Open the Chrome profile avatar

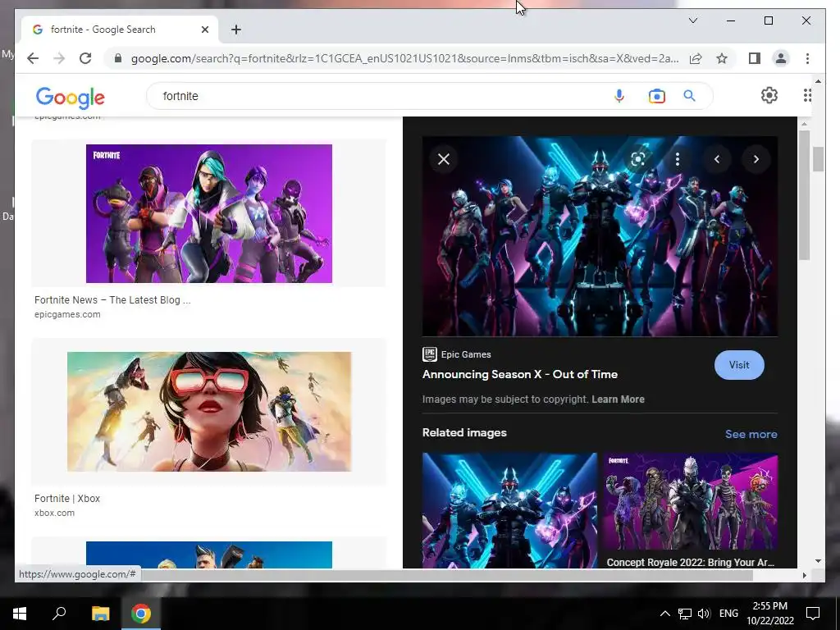point(781,58)
